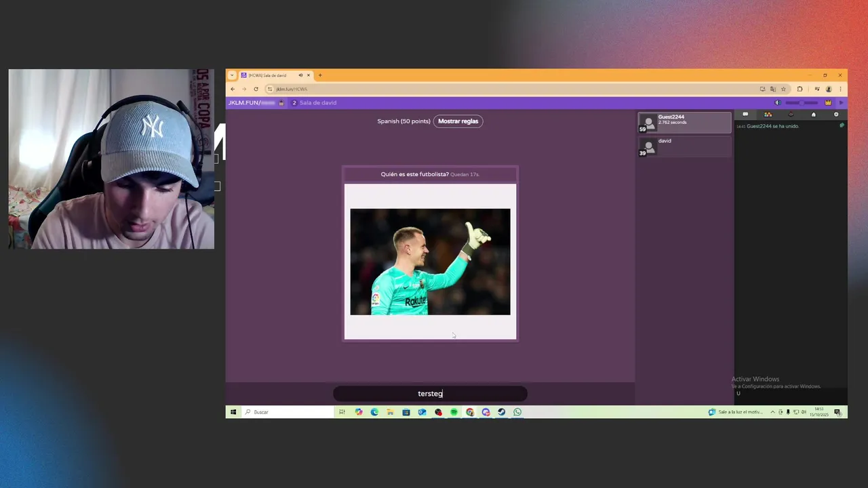Open Steam from the taskbar
The width and height of the screenshot is (868, 488).
(x=501, y=412)
